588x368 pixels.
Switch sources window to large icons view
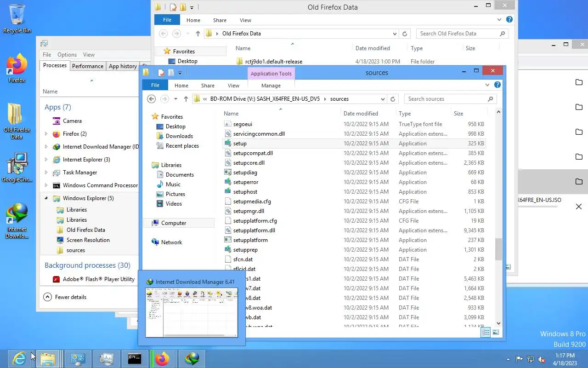tap(496, 333)
